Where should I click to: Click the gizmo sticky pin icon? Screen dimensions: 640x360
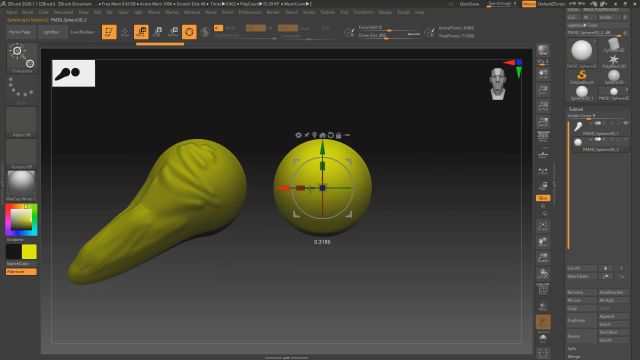tap(307, 135)
